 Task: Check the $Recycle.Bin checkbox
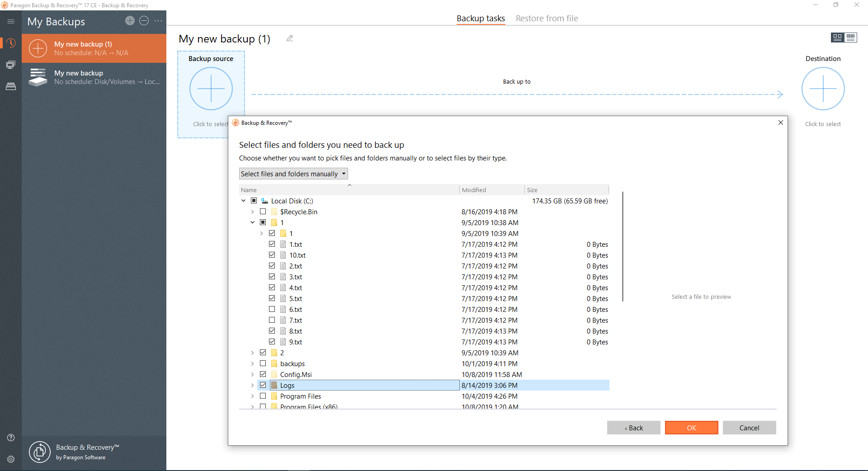(263, 212)
